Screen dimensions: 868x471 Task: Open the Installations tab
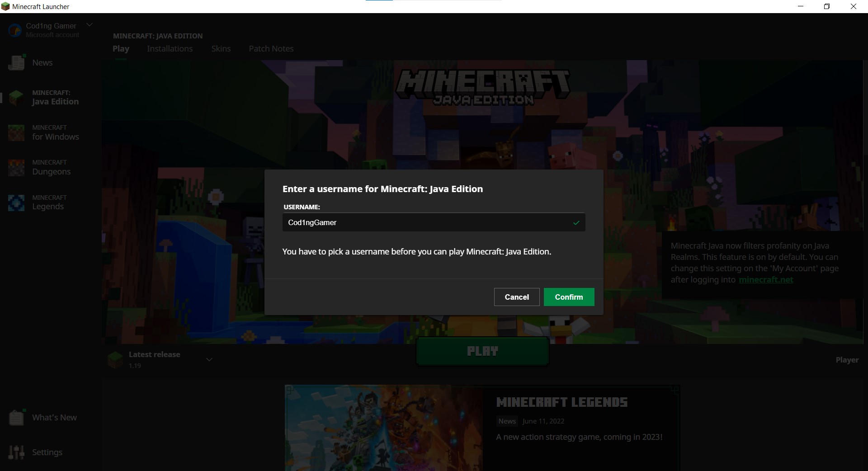170,49
